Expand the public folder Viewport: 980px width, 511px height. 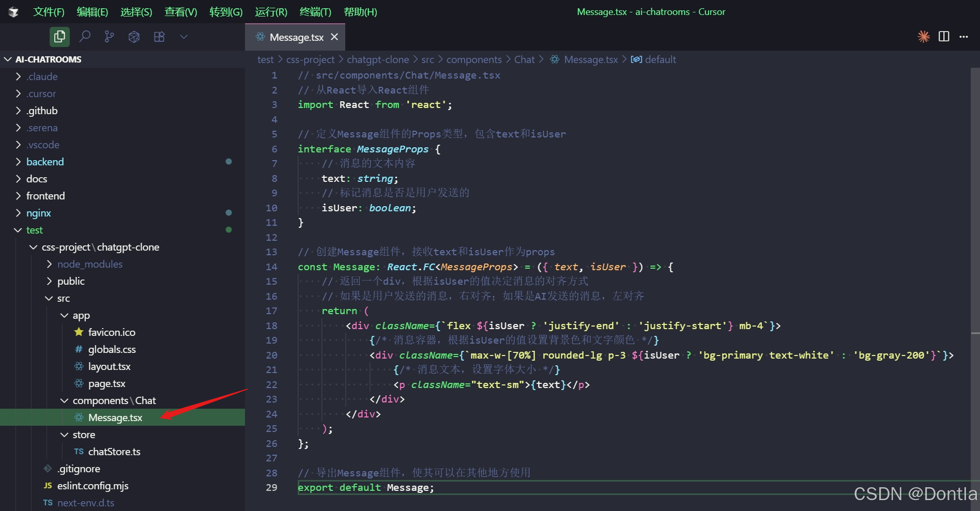tap(122, 281)
